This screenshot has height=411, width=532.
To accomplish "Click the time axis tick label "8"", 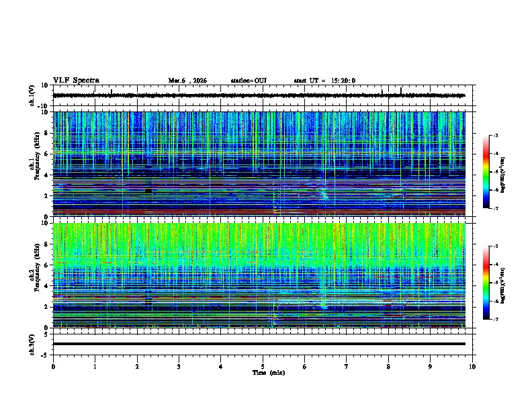I will tap(388, 367).
